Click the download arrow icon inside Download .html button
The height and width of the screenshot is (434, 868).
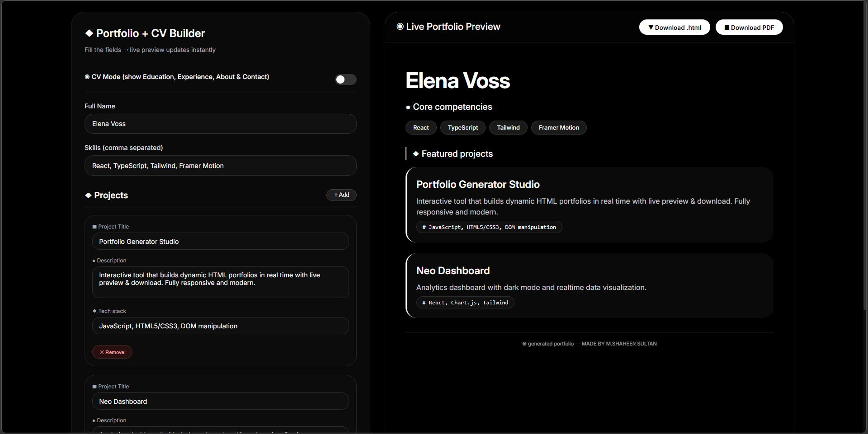pyautogui.click(x=651, y=28)
